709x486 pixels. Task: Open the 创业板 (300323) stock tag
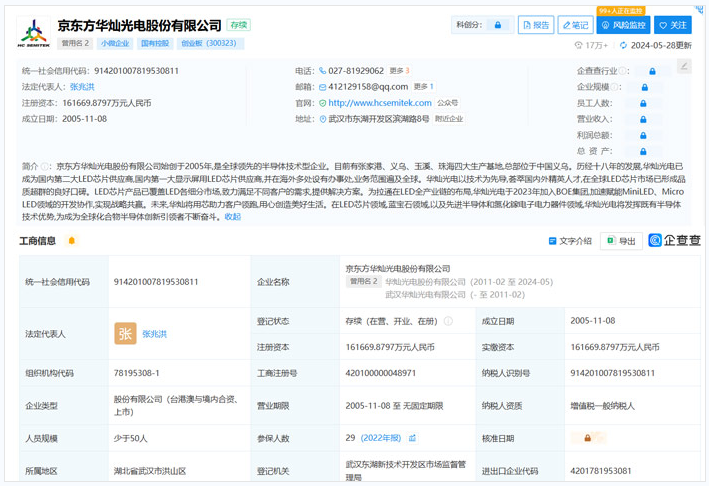coord(210,43)
